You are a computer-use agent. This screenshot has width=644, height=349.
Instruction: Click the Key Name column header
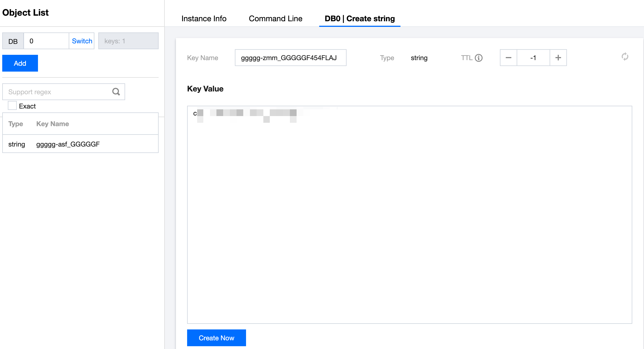coord(53,124)
